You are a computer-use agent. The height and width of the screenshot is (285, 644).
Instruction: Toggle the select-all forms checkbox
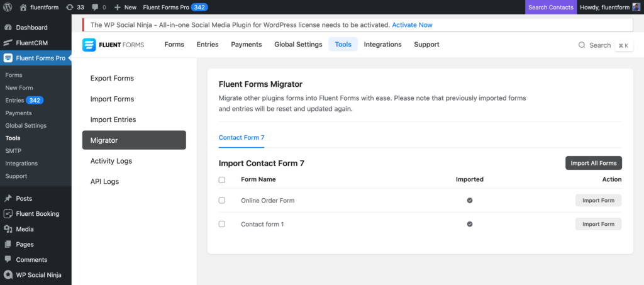point(222,179)
